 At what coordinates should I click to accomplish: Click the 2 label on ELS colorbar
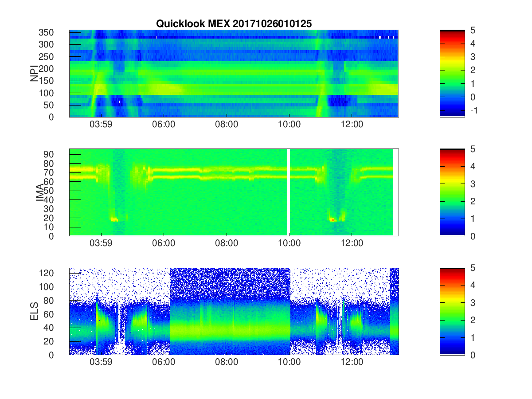[x=472, y=320]
